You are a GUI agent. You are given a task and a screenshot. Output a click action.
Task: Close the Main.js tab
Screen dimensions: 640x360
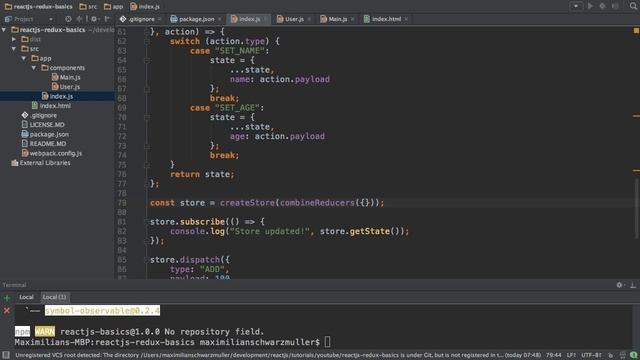pos(353,19)
